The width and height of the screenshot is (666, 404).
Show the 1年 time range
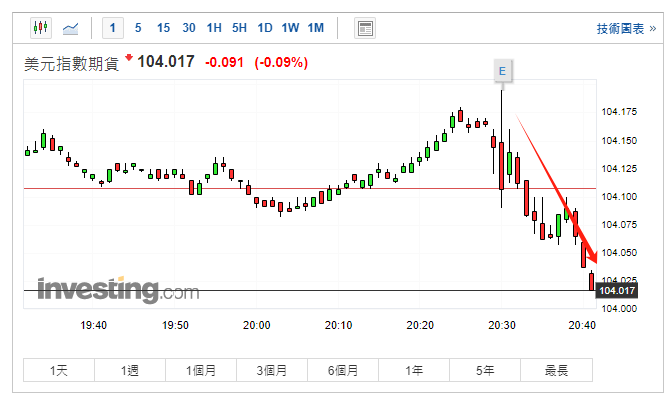point(414,370)
